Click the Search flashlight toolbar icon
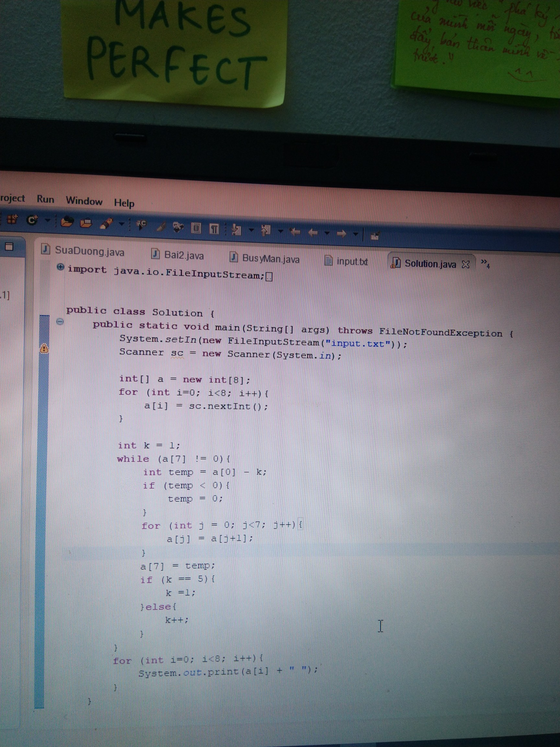560x747 pixels. (106, 224)
